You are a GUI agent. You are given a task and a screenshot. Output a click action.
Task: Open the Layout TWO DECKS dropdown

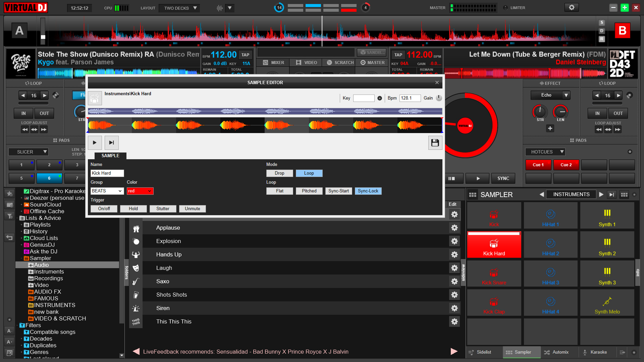[179, 8]
